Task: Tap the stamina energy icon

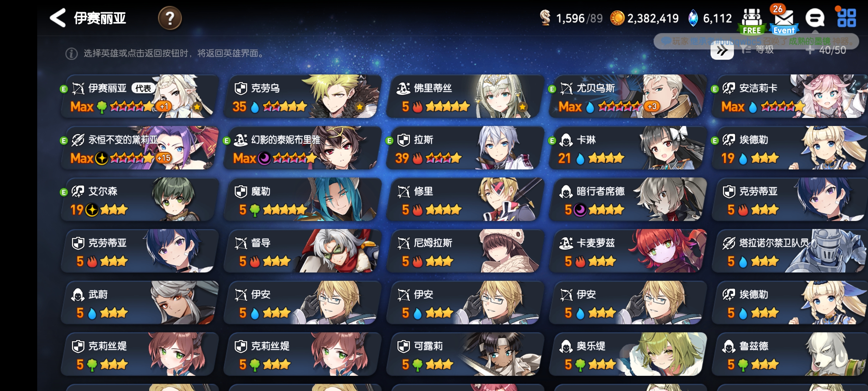Action: click(545, 18)
